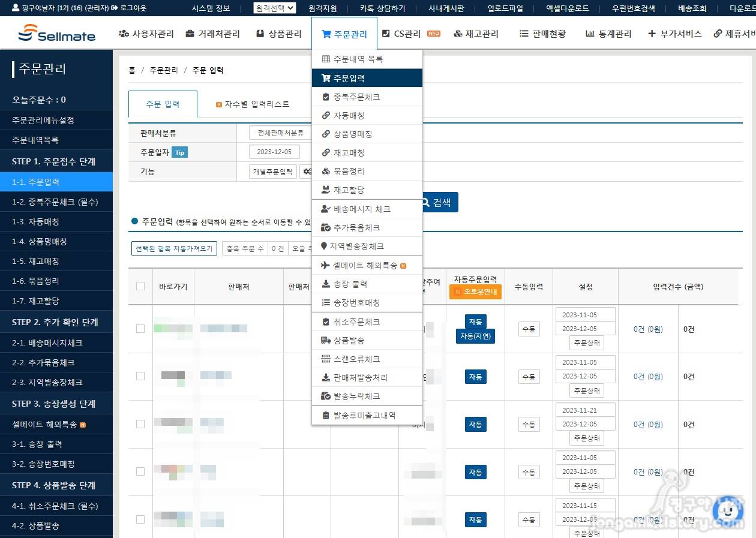Select 판매처발송처리 in dropdown menu
The width and height of the screenshot is (756, 538).
(367, 377)
